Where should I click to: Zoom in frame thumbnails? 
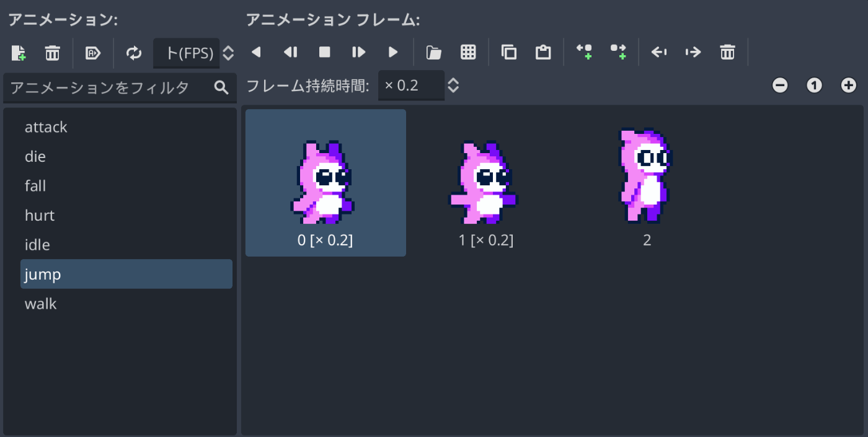point(848,86)
